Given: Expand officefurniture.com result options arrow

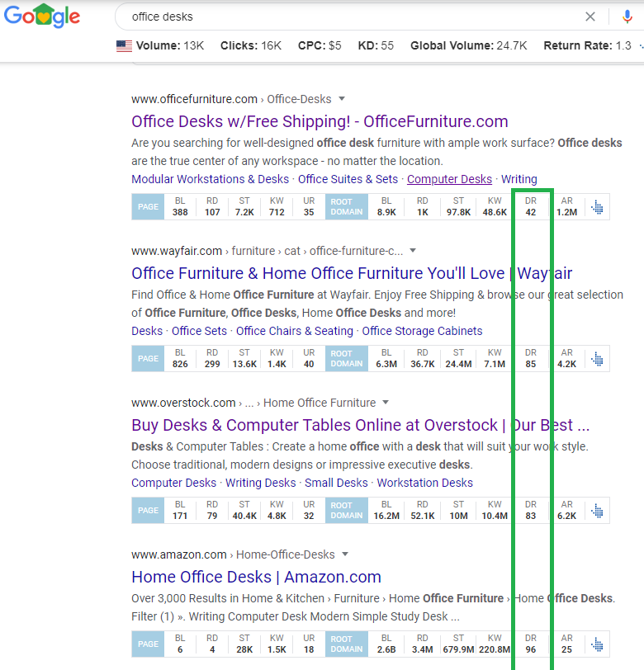Looking at the screenshot, I should 342,99.
